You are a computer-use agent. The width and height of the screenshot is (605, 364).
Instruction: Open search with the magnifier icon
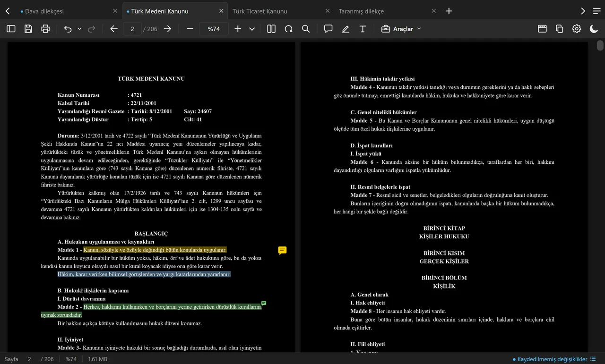point(306,29)
